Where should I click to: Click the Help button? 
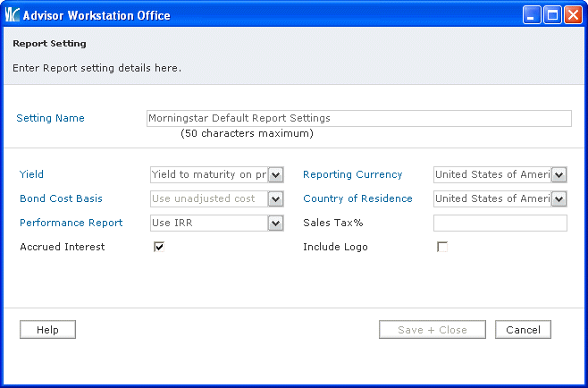click(x=47, y=330)
